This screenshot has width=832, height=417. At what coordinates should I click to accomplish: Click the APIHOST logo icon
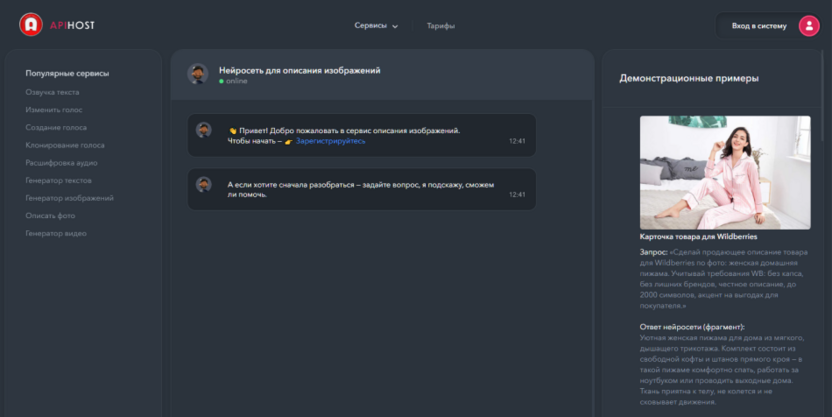click(31, 24)
